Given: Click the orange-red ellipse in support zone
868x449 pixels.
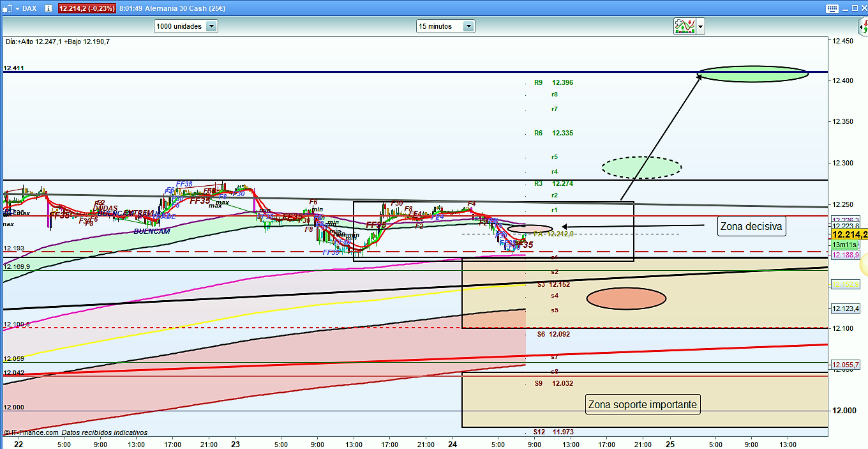Looking at the screenshot, I should pos(625,298).
